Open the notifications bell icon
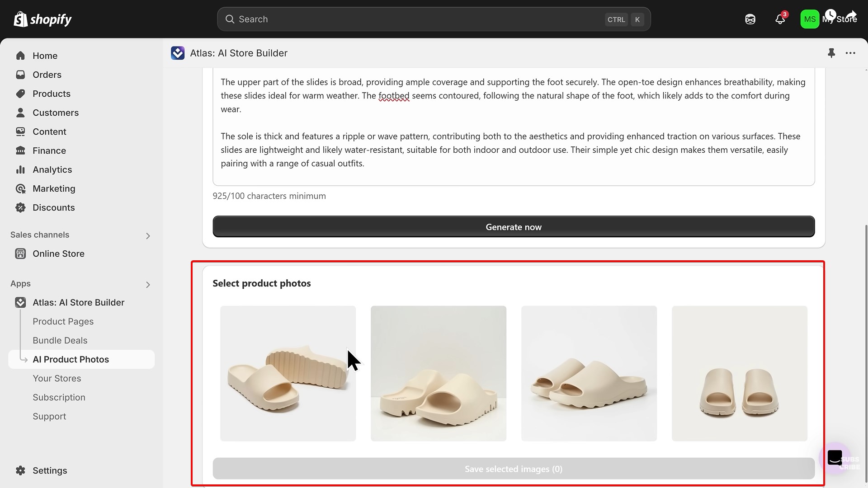The width and height of the screenshot is (868, 488). coord(780,19)
